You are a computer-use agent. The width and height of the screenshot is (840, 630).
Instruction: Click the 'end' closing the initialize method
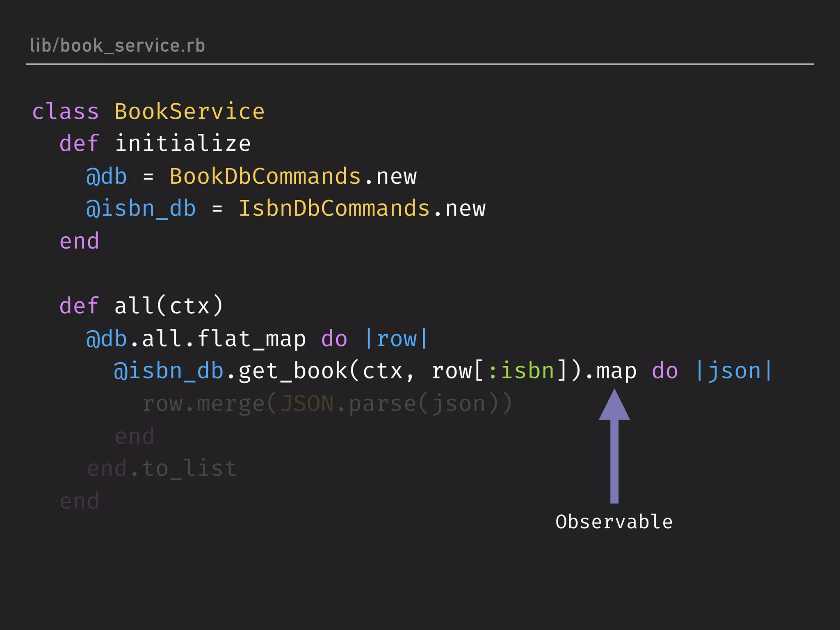[x=79, y=241]
